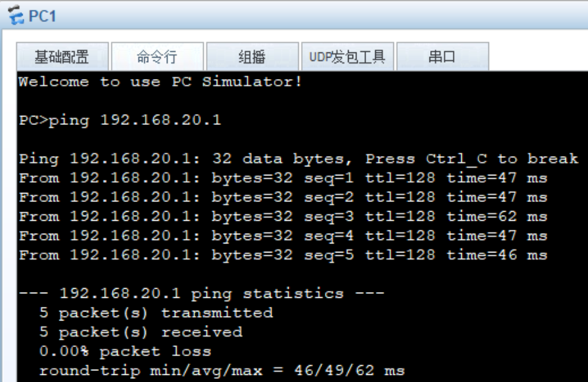Viewport: 588px width, 382px height.
Task: Click the seq=3 reply with time=62 ms
Action: (283, 216)
